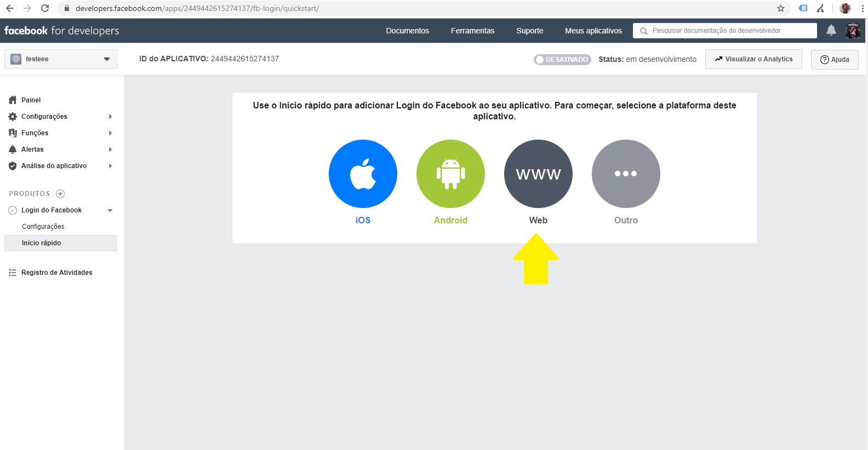This screenshot has width=868, height=450.
Task: Click the app ID number 2449442615274137
Action: click(x=245, y=59)
